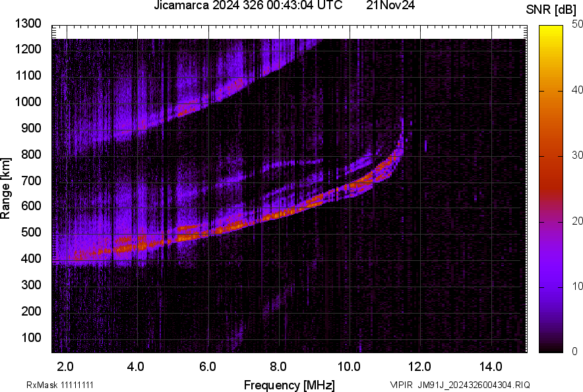Click the frequency tick label '6.0'
Viewport: 583px width, 392px height.
(x=208, y=367)
